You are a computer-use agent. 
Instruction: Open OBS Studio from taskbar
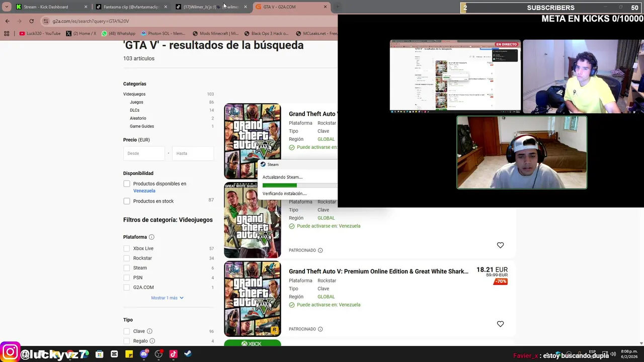(158, 354)
